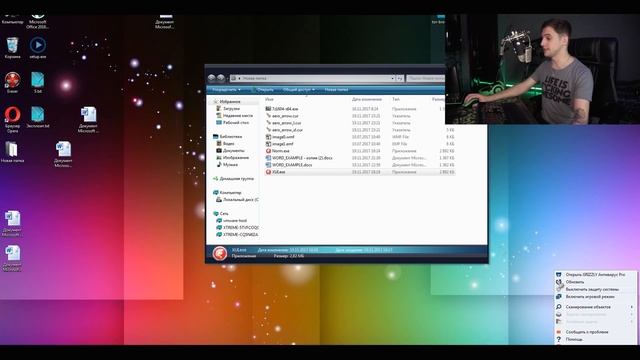Image resolution: width=640 pixels, height=360 pixels.
Task: Click the magnifier icon beside Сканирование объектов
Action: (559, 307)
